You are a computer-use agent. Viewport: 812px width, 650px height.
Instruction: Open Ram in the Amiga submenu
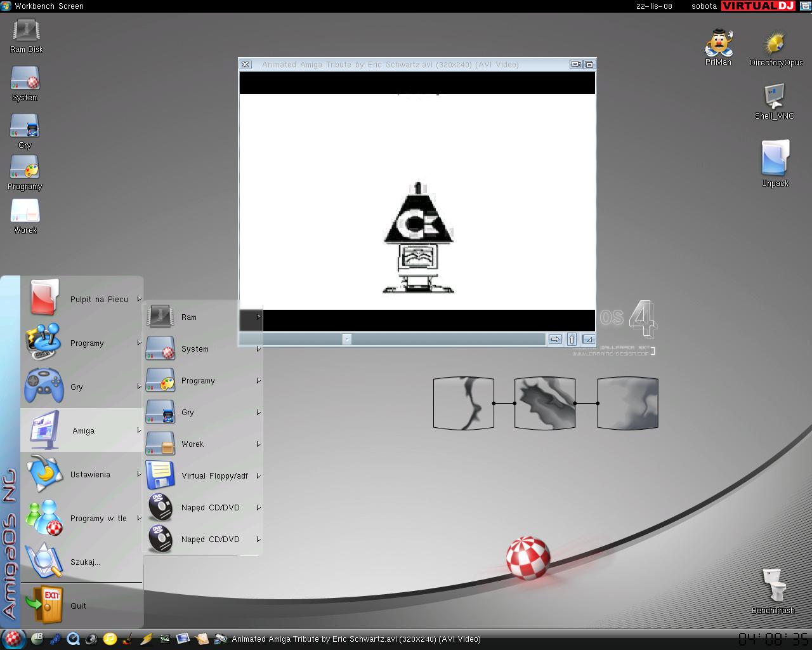(x=203, y=317)
